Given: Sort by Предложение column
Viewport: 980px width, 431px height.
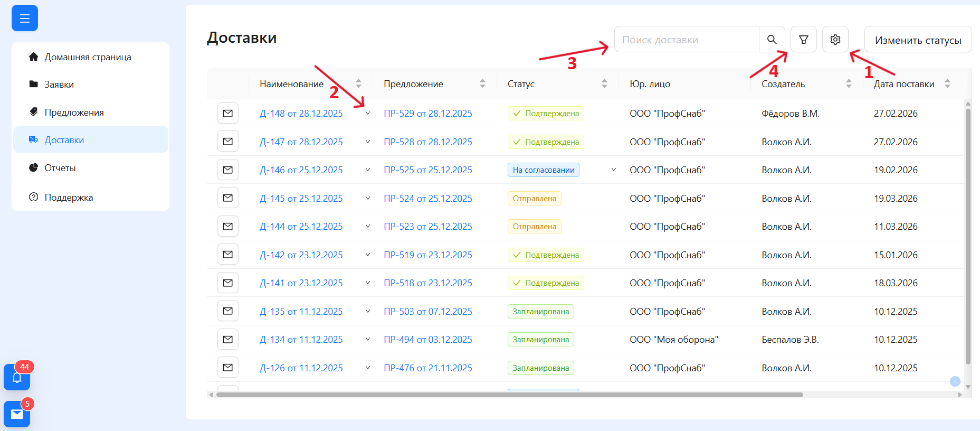Looking at the screenshot, I should pyautogui.click(x=482, y=84).
